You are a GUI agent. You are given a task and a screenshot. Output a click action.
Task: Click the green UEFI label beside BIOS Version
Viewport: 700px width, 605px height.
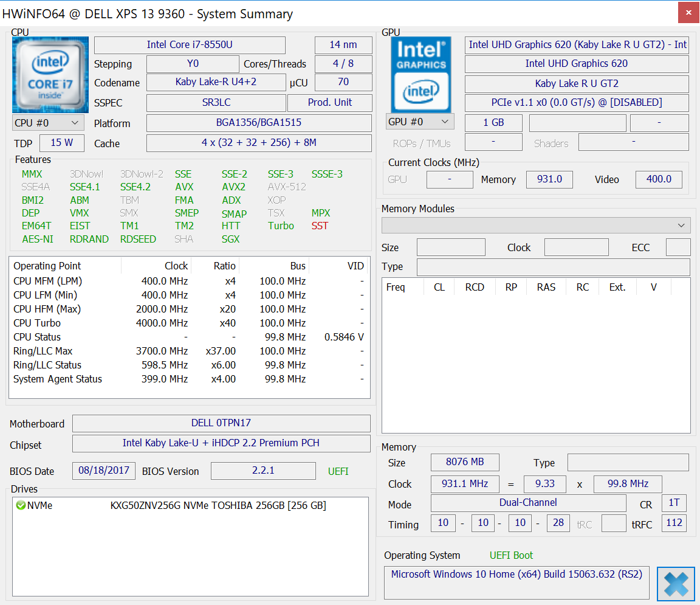(338, 471)
